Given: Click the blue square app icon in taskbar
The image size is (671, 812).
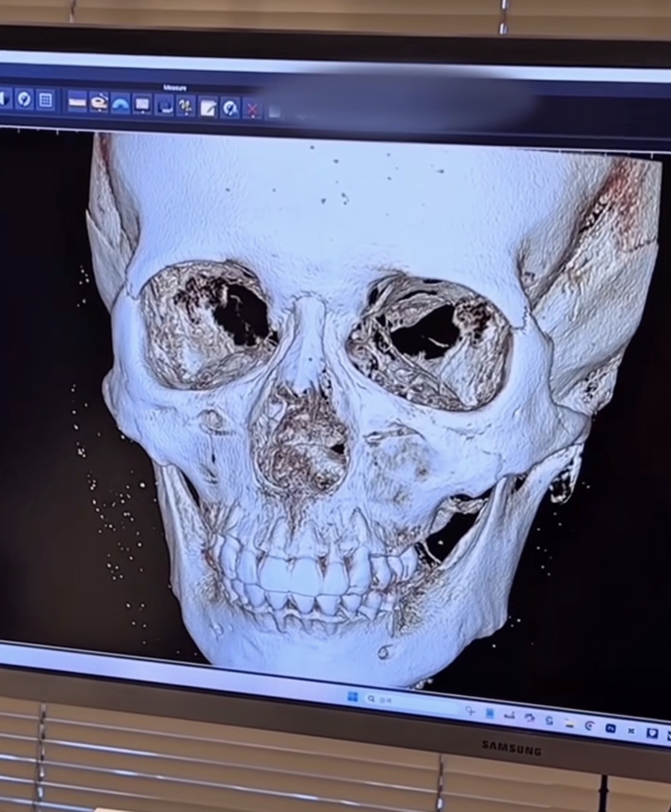Looking at the screenshot, I should click(489, 712).
